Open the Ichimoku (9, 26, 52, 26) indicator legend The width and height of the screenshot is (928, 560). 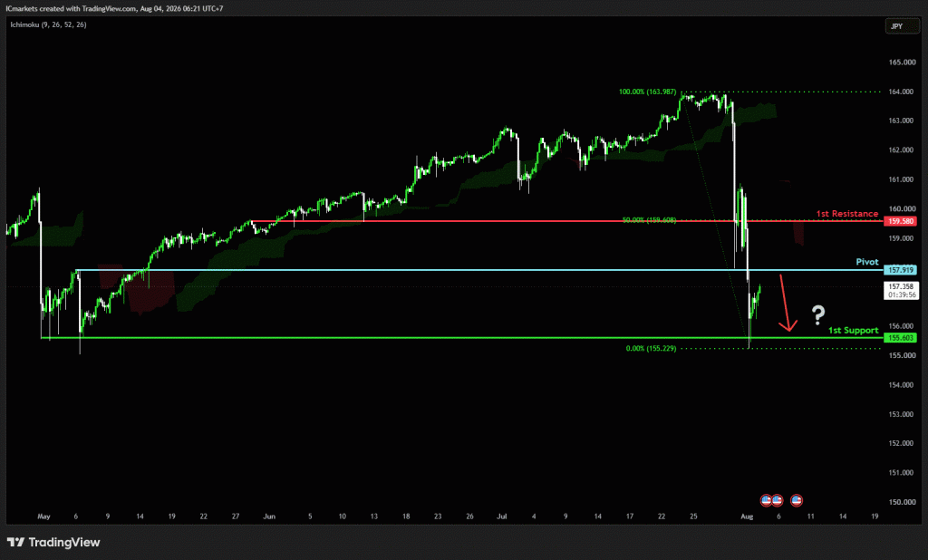click(x=49, y=24)
